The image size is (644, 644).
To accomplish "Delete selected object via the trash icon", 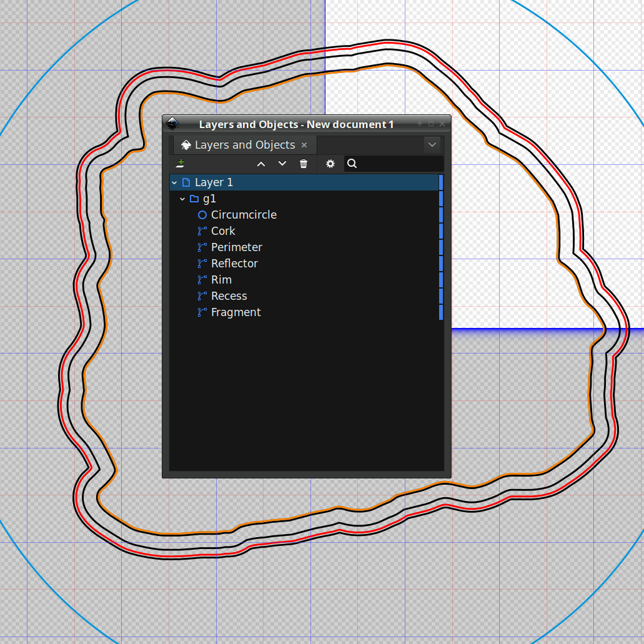I will coord(304,164).
